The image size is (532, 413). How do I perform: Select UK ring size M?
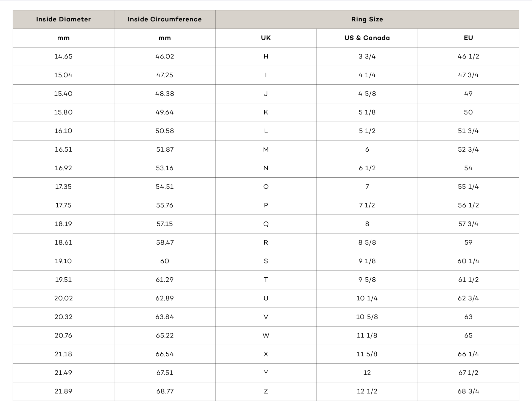pyautogui.click(x=266, y=150)
